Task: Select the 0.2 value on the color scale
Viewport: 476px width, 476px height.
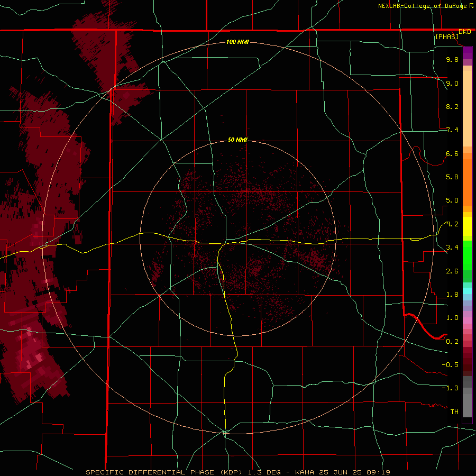Action: pos(452,342)
